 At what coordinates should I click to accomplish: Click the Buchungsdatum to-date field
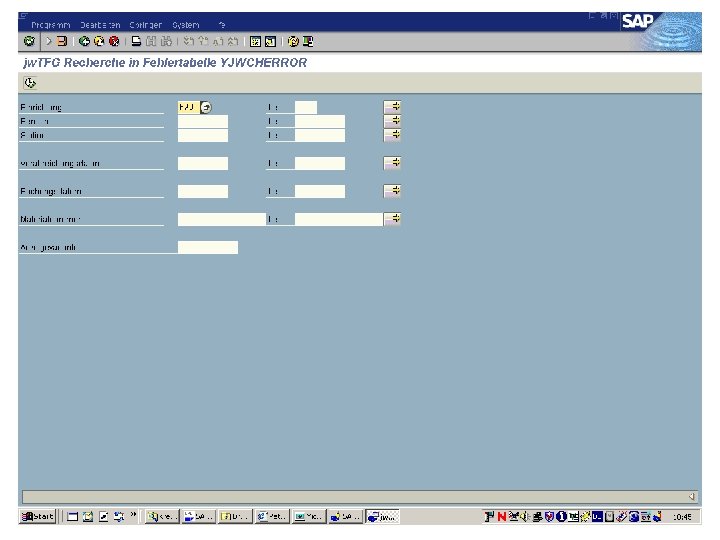(320, 191)
